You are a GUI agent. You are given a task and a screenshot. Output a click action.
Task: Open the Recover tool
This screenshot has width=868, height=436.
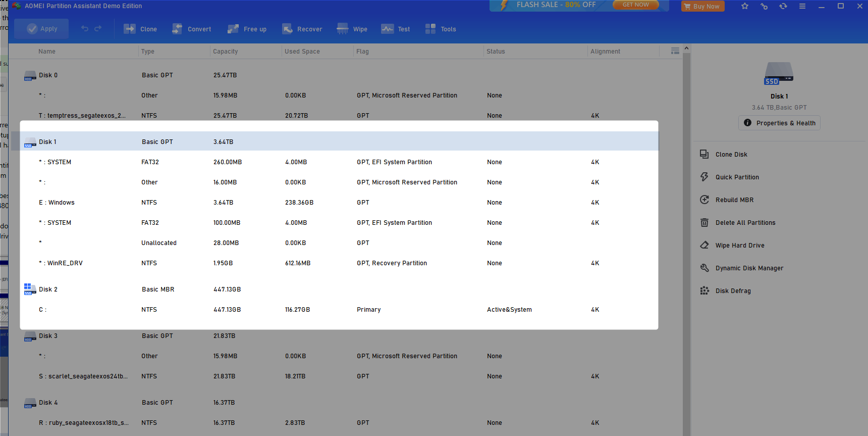tap(302, 29)
